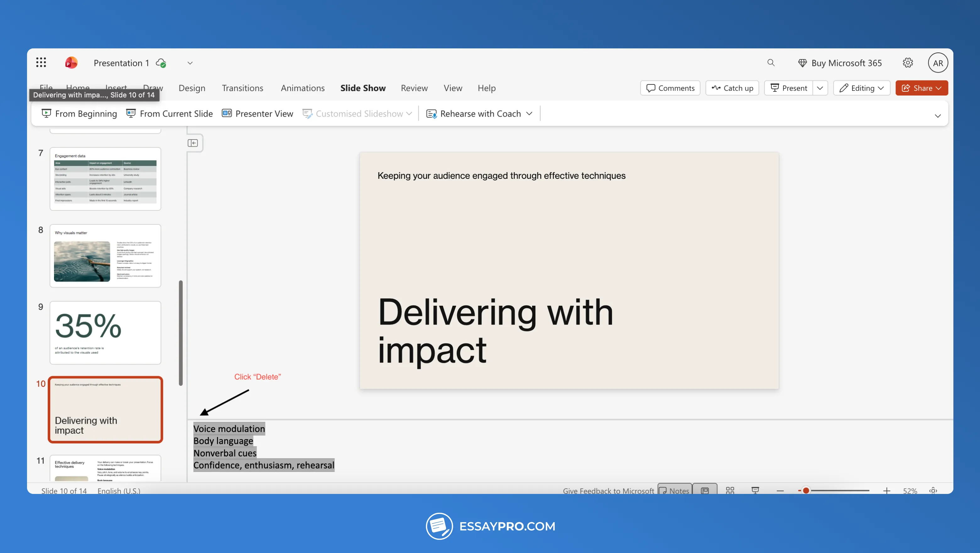Open the app launcher grid icon
The width and height of the screenshot is (980, 553).
41,63
